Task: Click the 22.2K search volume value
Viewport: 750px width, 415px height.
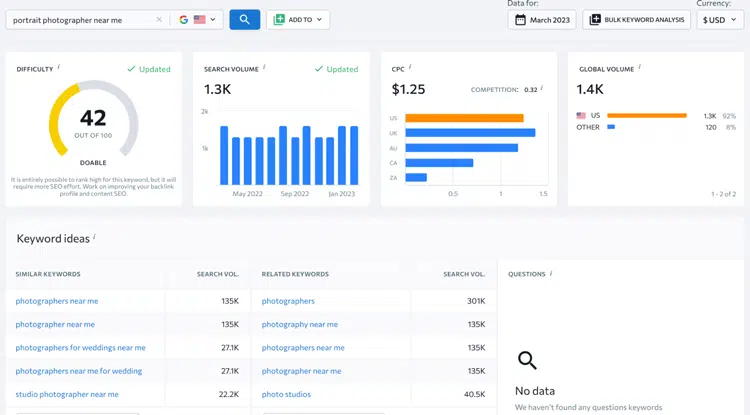Action: click(x=229, y=394)
